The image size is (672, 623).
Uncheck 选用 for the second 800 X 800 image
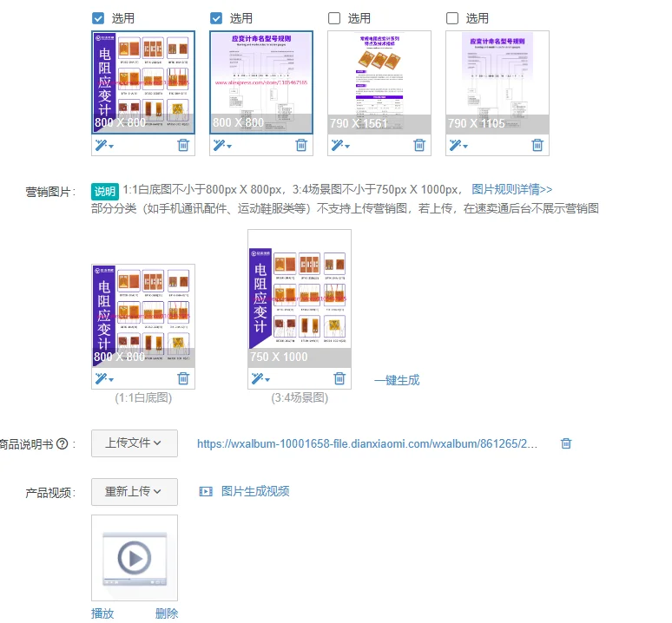216,18
